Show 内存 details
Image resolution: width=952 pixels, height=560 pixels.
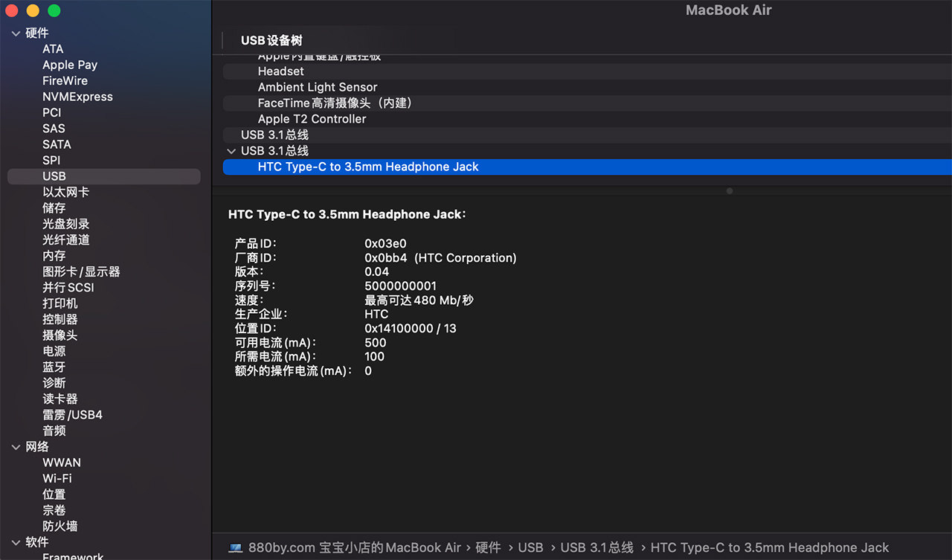tap(54, 256)
